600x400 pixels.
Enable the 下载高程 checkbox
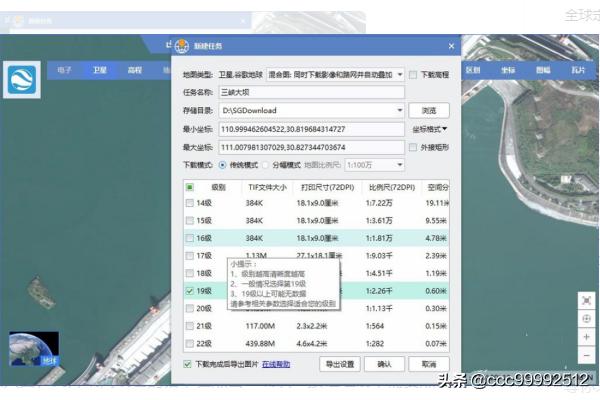(x=414, y=75)
